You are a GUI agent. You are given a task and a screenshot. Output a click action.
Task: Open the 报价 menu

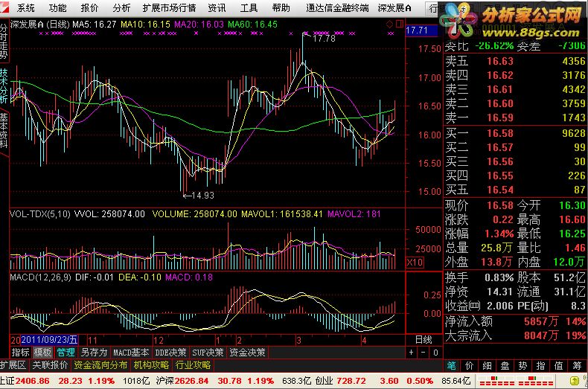(x=89, y=7)
